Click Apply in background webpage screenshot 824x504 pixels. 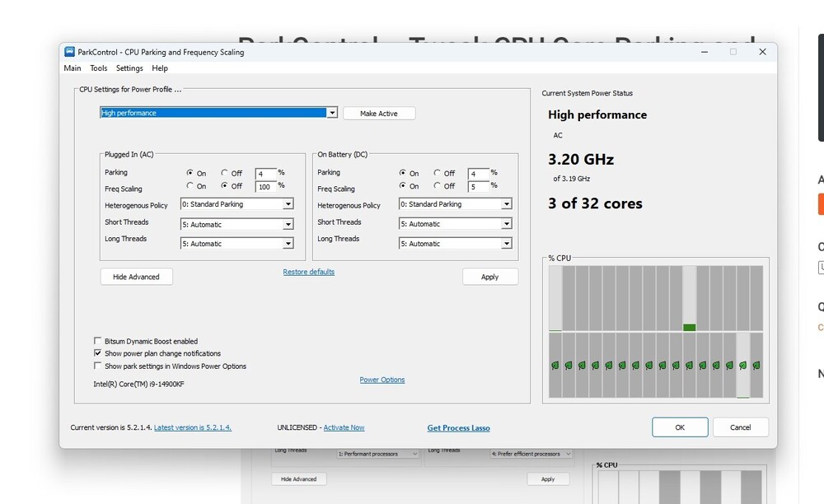click(x=548, y=478)
